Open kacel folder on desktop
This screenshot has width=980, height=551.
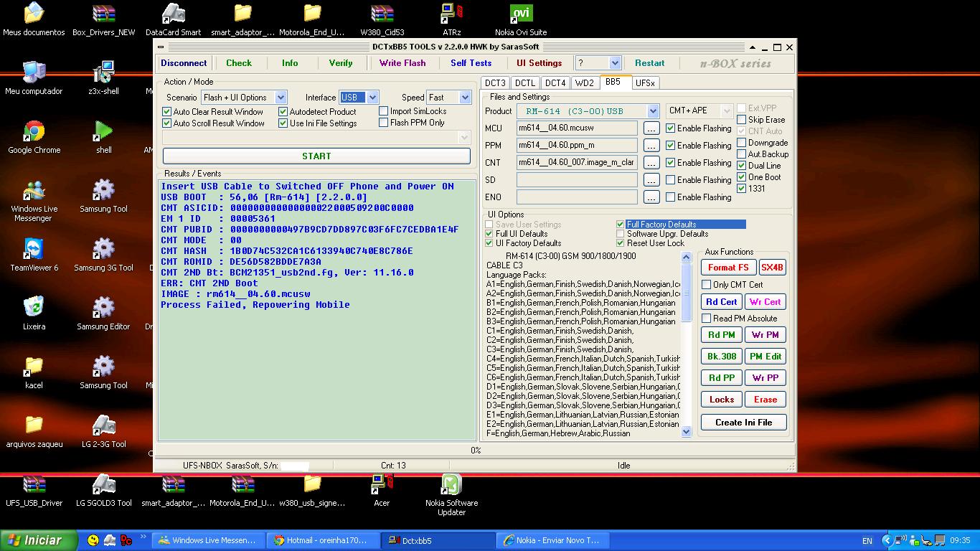[34, 372]
